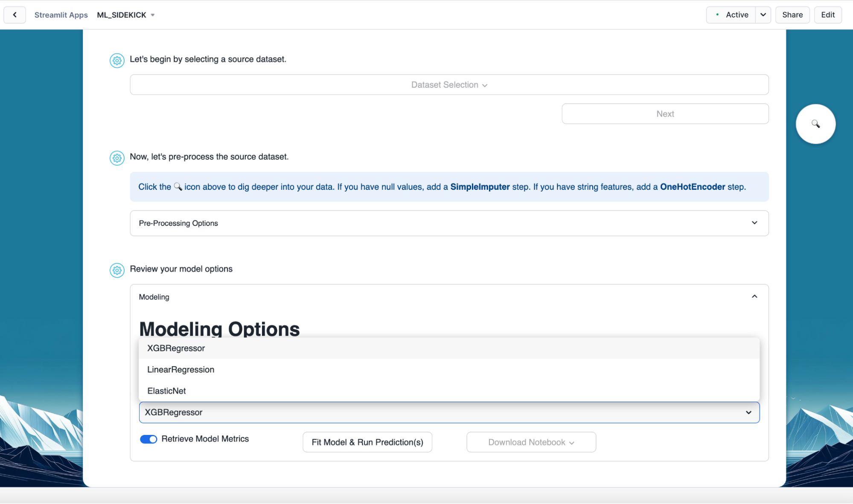Screen dimensions: 853x504
Task: Go to Streamlit Apps breadcrumb link
Action: (61, 15)
